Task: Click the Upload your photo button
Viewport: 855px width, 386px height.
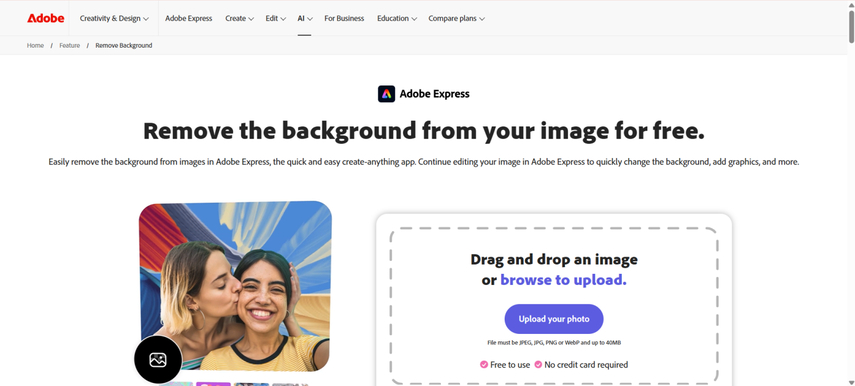Action: click(x=553, y=319)
